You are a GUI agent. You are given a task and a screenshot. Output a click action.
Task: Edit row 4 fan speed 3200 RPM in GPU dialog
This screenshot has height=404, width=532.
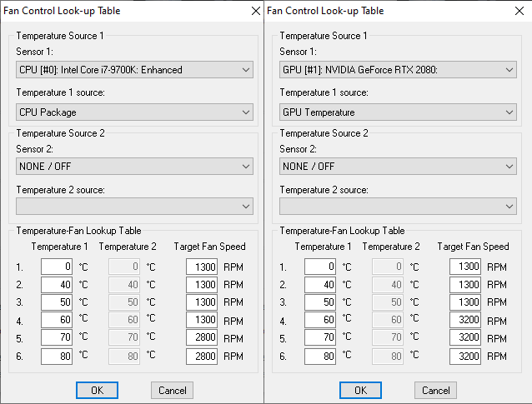coord(465,320)
